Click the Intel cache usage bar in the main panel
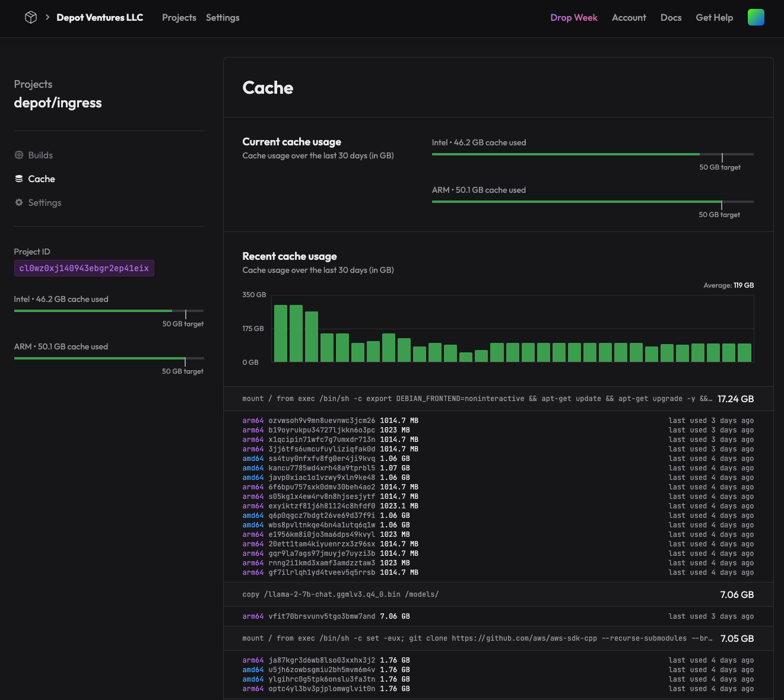Image resolution: width=784 pixels, height=700 pixels. pos(592,154)
